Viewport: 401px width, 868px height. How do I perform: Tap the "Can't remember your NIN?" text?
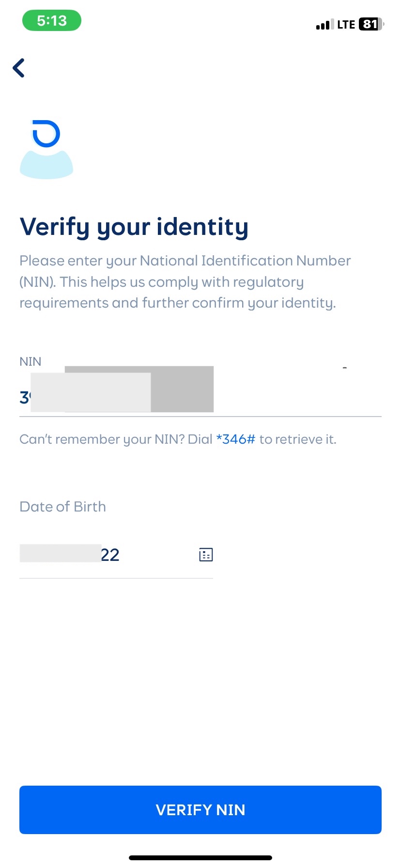[115, 439]
